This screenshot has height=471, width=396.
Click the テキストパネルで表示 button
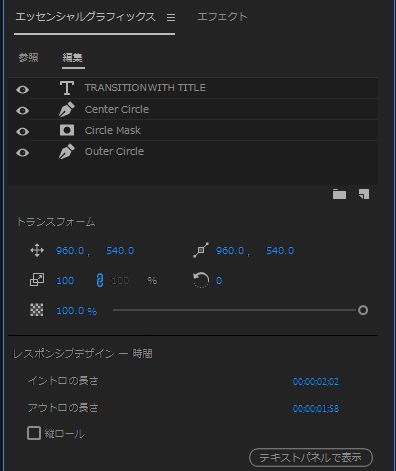[x=311, y=458]
